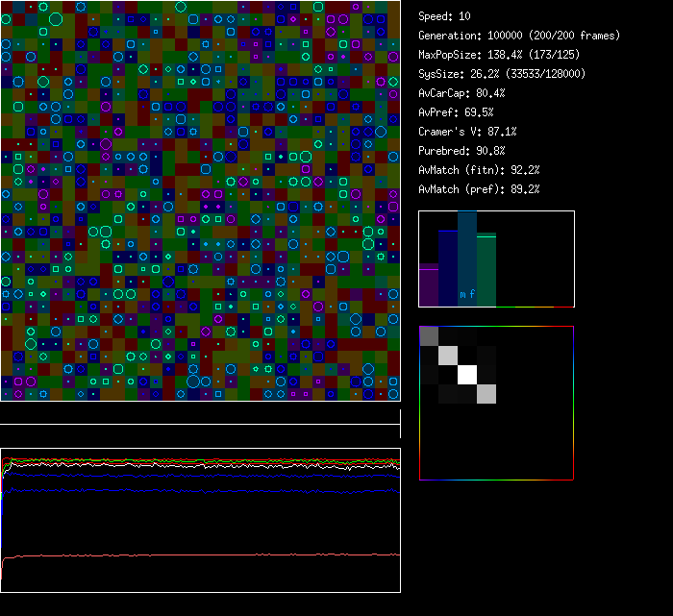673x616 pixels.
Task: Click the low red line in graph
Action: (192, 554)
